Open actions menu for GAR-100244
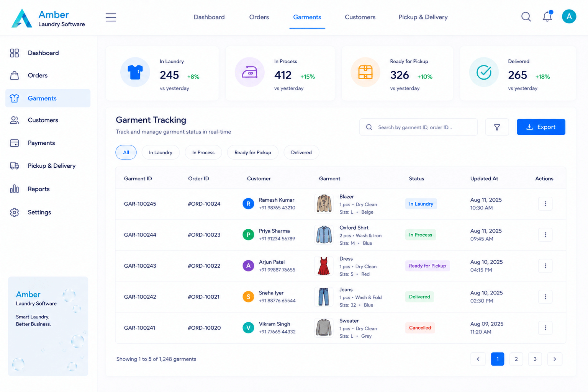This screenshot has width=588, height=392. (x=545, y=235)
